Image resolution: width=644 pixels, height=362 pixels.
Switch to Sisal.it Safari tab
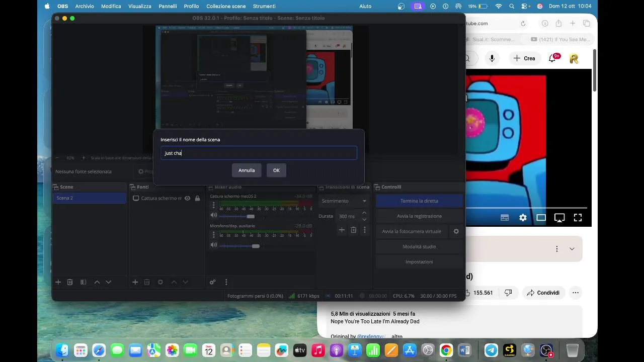493,39
